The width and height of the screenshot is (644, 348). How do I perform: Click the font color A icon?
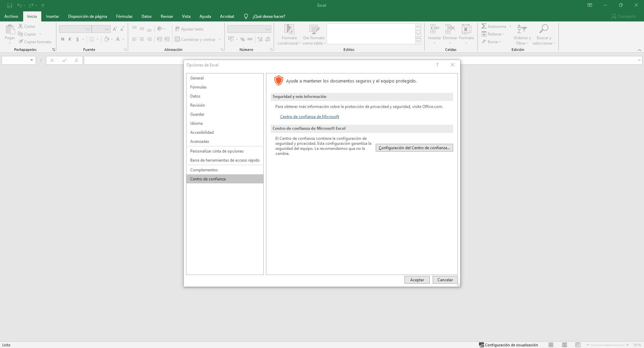point(118,39)
